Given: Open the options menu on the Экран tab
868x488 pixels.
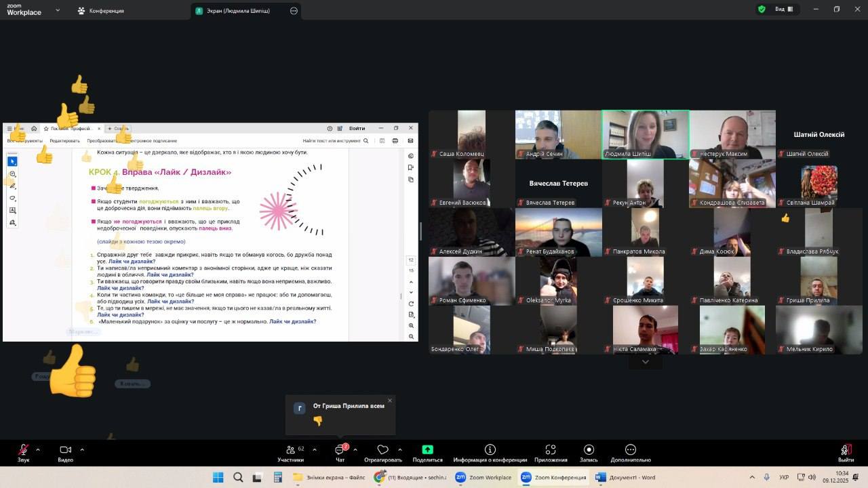Looking at the screenshot, I should tap(294, 11).
